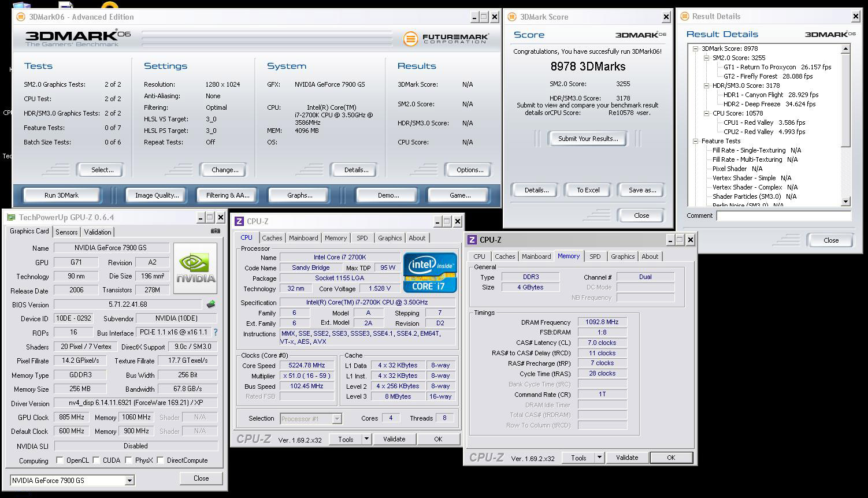Click the GPU-Z screenshot camera icon
Viewport: 868px width, 498px height.
click(x=216, y=231)
